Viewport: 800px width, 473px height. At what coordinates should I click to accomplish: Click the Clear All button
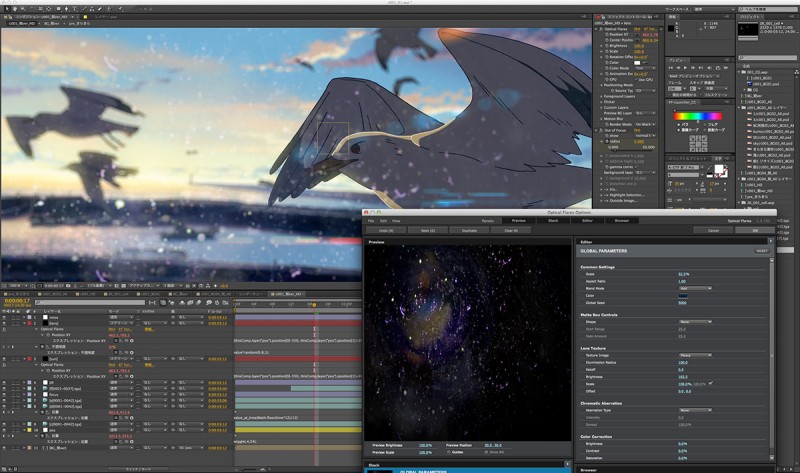click(x=511, y=230)
